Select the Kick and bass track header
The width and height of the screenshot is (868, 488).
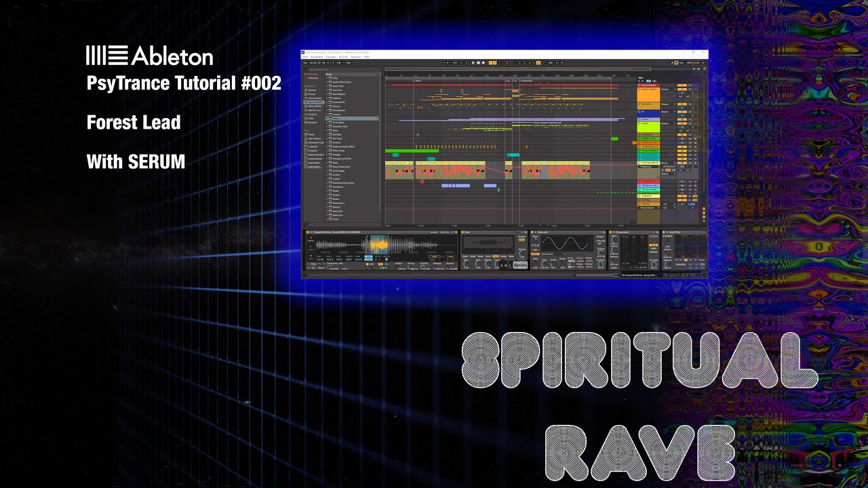click(x=648, y=85)
